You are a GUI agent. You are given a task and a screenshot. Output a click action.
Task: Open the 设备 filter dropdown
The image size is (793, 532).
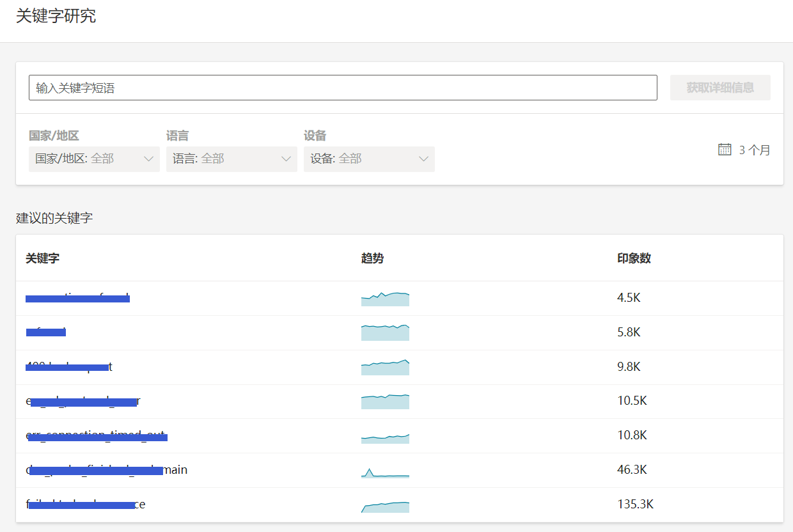[x=369, y=159]
